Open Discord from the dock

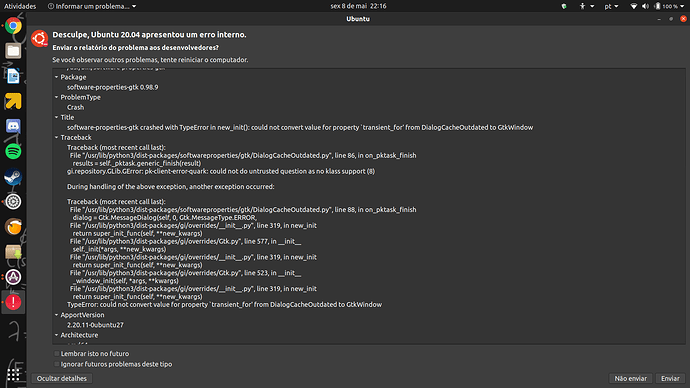point(13,126)
